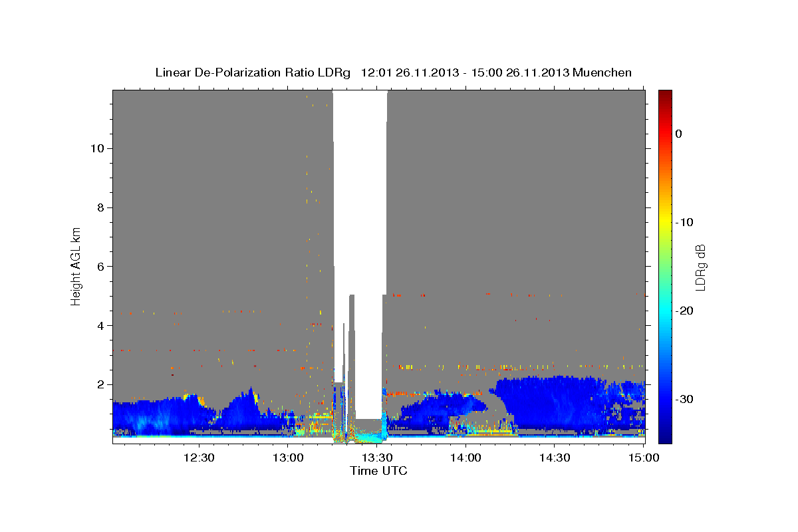Click the '13:30' time tick label
Image resolution: width=798 pixels, height=532 pixels.
point(376,458)
